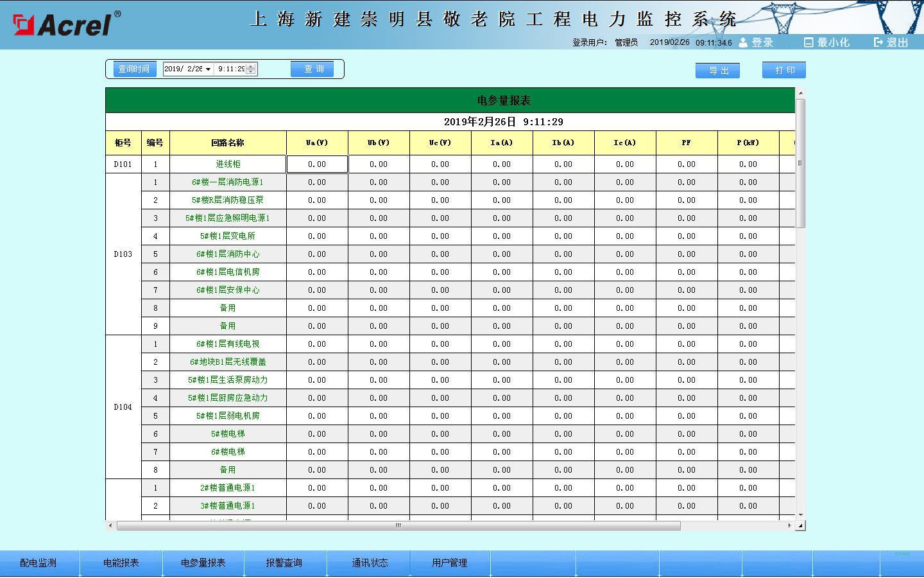Screen dimensions: 924x578
Task: Click the table's scroll right arrow
Action: [x=789, y=525]
